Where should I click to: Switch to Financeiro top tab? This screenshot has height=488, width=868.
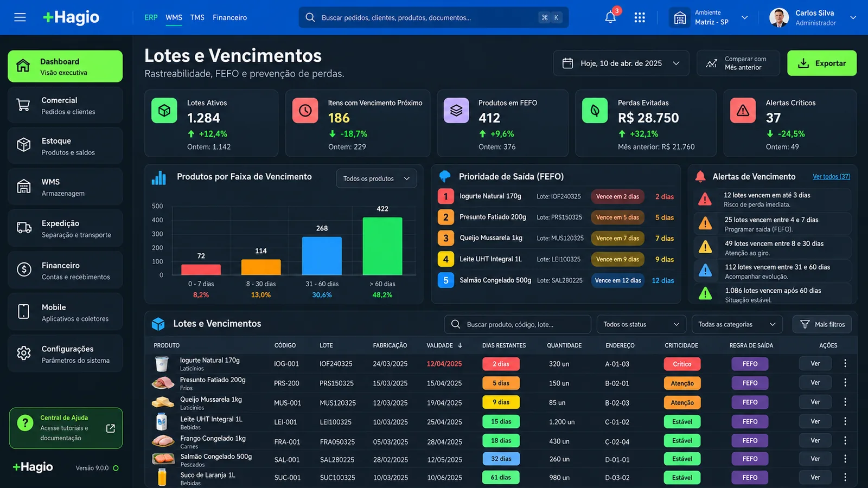(229, 17)
